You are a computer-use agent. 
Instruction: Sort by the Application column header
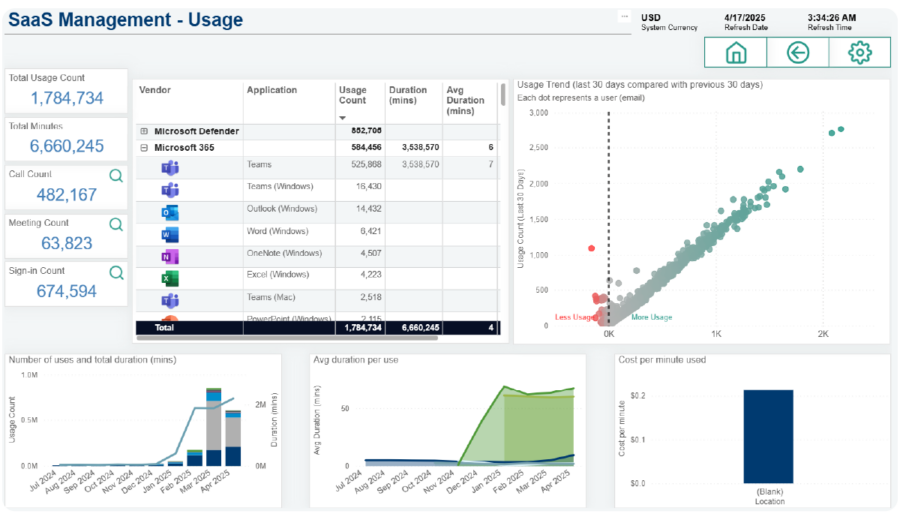[x=272, y=90]
